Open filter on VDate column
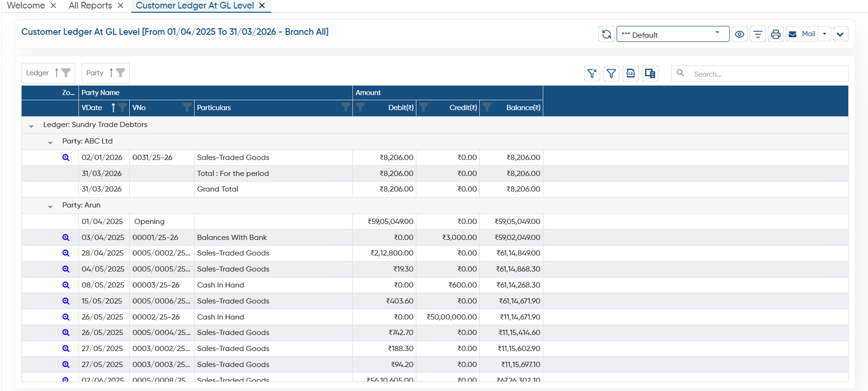868x391 pixels. tap(122, 108)
